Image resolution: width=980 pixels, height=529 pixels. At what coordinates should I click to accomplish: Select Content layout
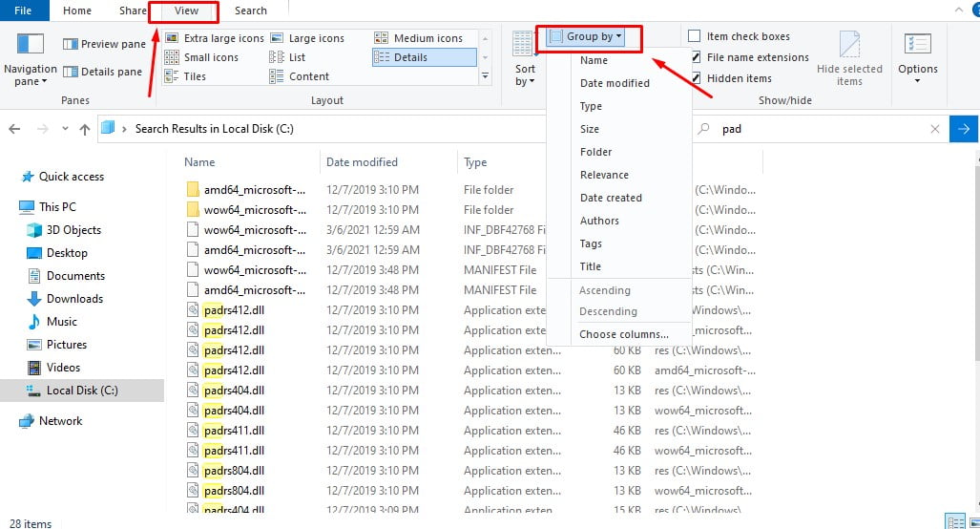tap(299, 76)
